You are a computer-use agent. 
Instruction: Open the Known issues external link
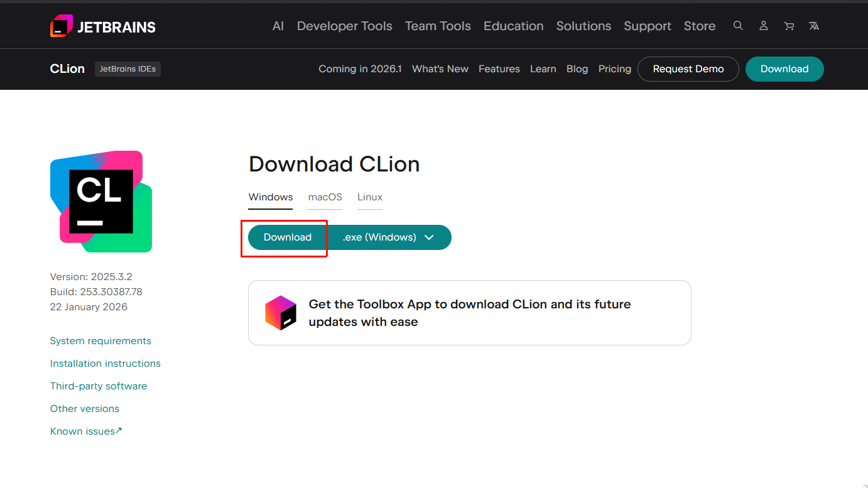86,431
